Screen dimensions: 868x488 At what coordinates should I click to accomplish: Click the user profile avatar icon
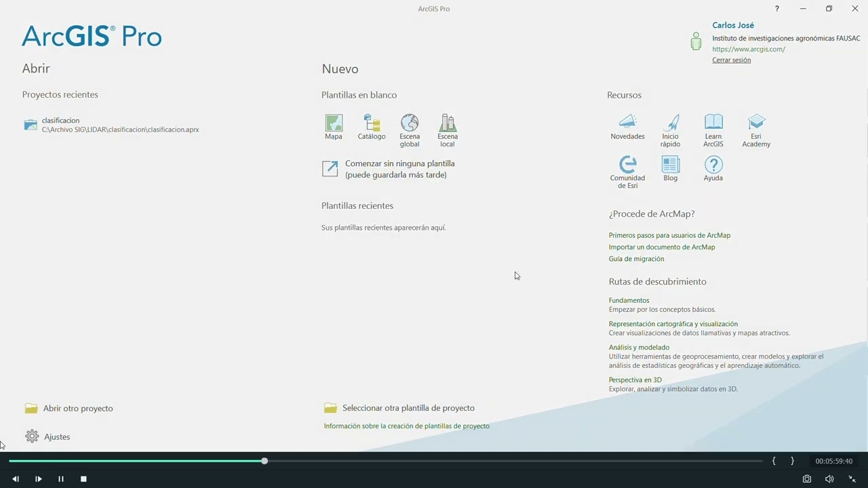click(696, 41)
